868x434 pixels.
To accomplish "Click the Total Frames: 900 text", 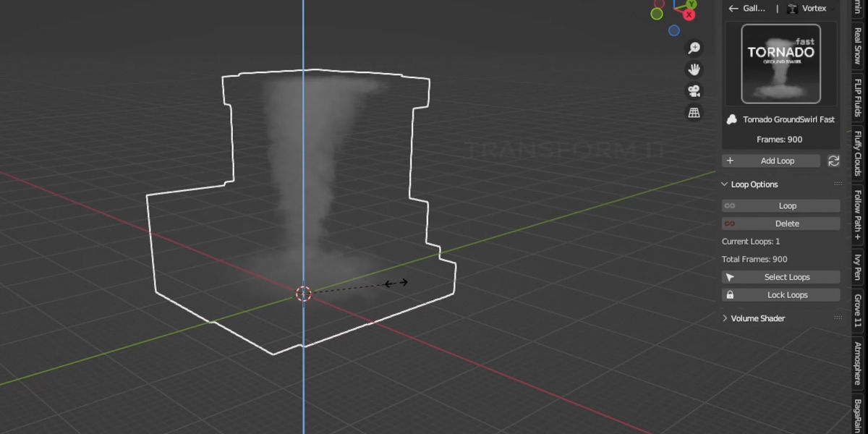I will point(754,259).
